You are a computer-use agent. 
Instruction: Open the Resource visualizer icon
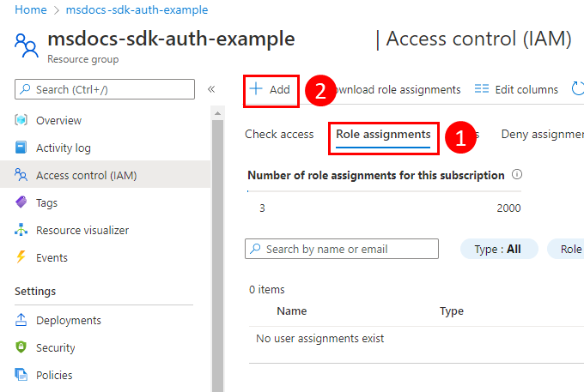click(x=21, y=230)
